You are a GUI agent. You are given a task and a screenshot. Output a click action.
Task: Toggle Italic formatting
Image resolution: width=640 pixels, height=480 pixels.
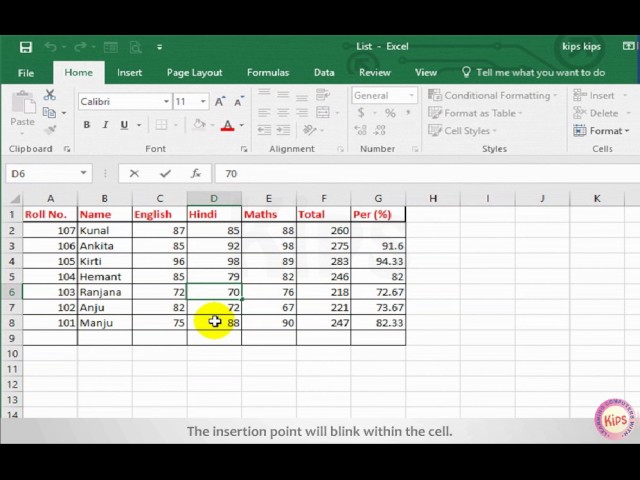pos(105,125)
